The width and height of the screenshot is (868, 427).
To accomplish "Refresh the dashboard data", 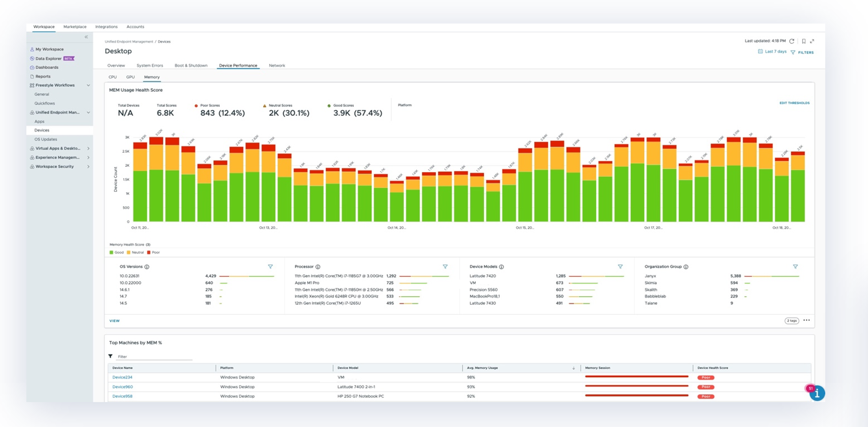I will (792, 41).
